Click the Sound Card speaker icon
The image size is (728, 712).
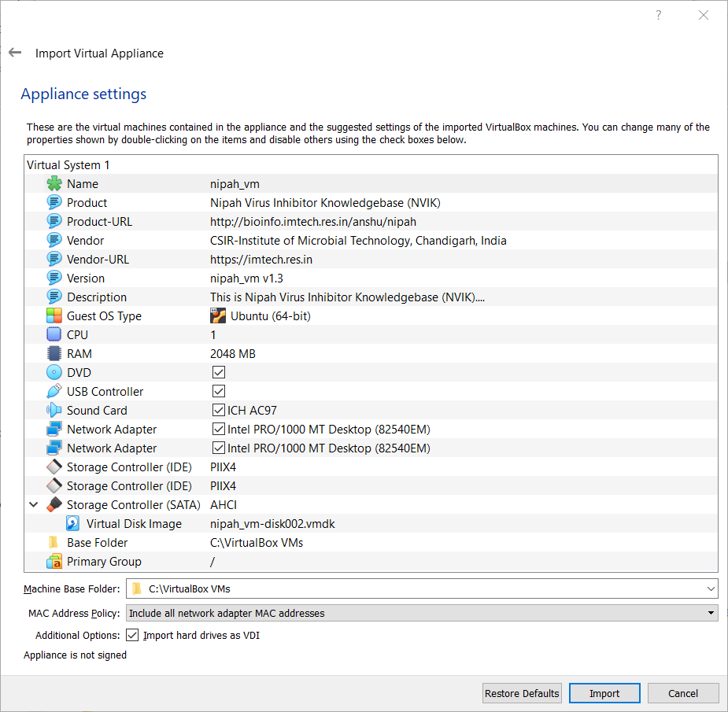[54, 411]
